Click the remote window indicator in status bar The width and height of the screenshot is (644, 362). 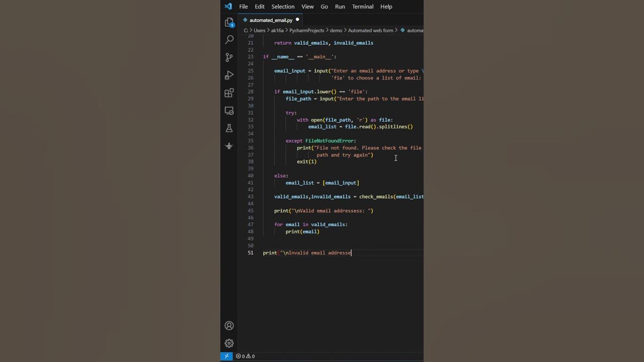pos(226,356)
